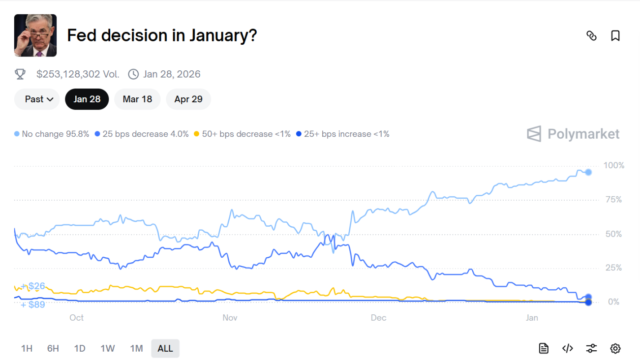The height and width of the screenshot is (364, 640).
Task: Click the No change endpoint dot
Action: 588,172
